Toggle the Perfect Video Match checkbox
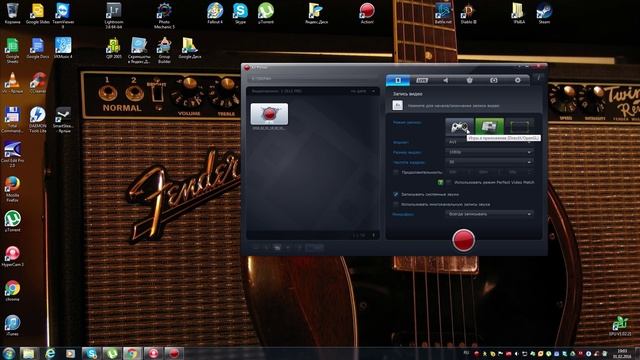The width and height of the screenshot is (640, 360). click(448, 182)
